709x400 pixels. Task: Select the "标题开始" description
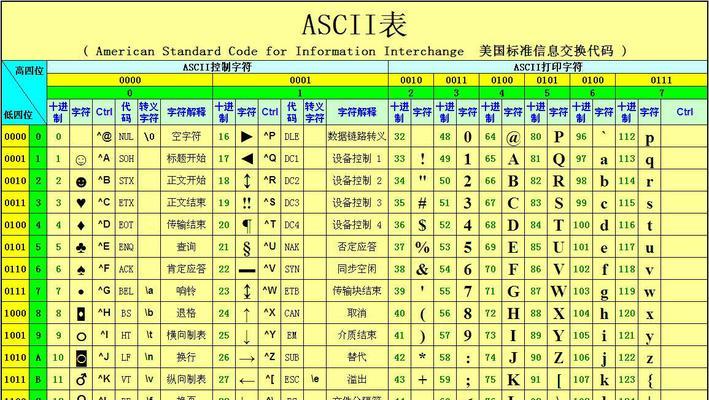pyautogui.click(x=186, y=159)
